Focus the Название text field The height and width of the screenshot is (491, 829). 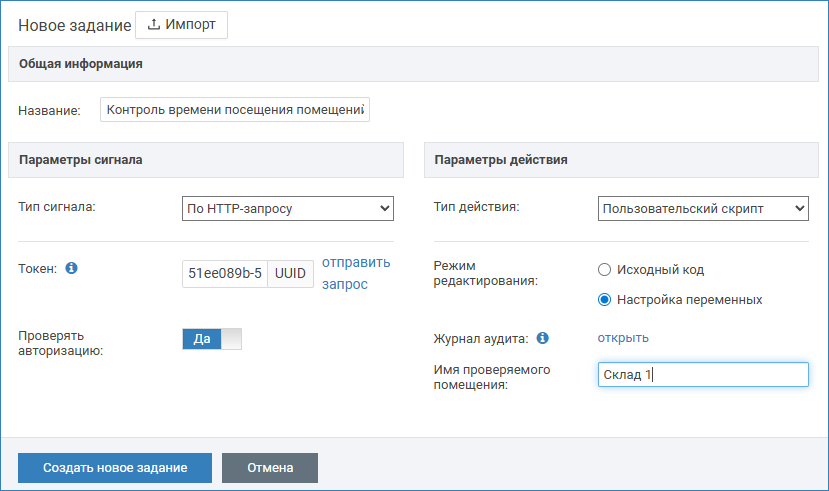(x=235, y=109)
